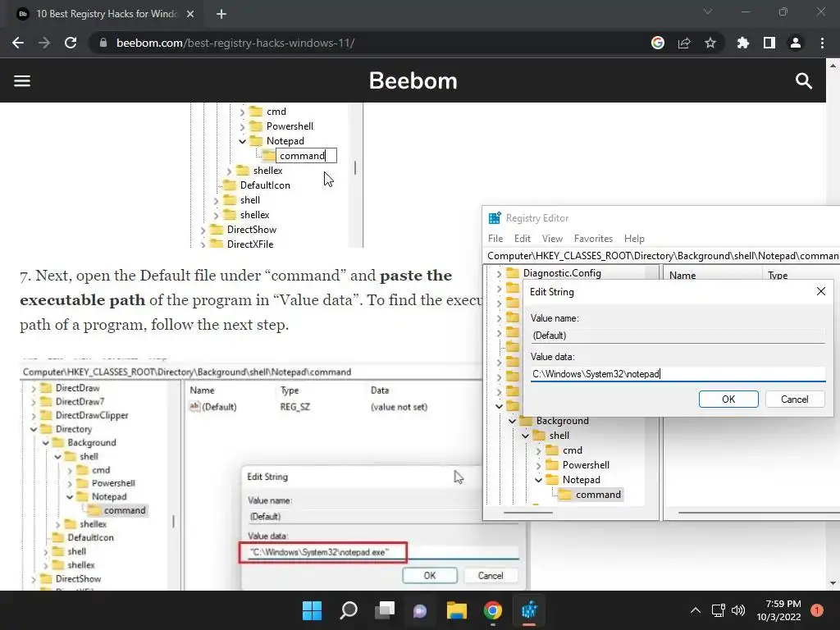Open Chrome three-dot menu

[822, 43]
